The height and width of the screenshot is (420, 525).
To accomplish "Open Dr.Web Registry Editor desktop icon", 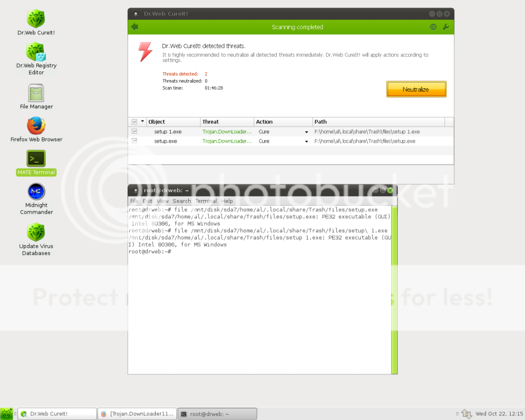I will (36, 58).
